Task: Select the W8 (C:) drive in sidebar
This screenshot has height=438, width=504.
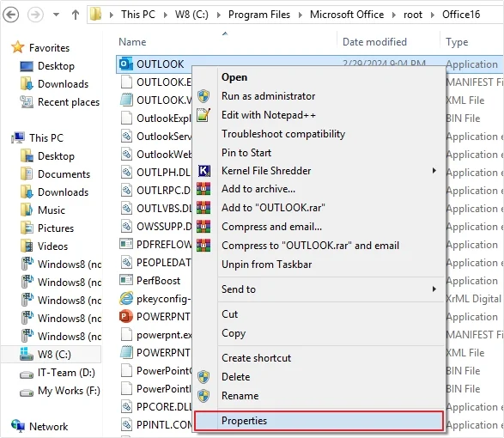Action: [x=52, y=354]
